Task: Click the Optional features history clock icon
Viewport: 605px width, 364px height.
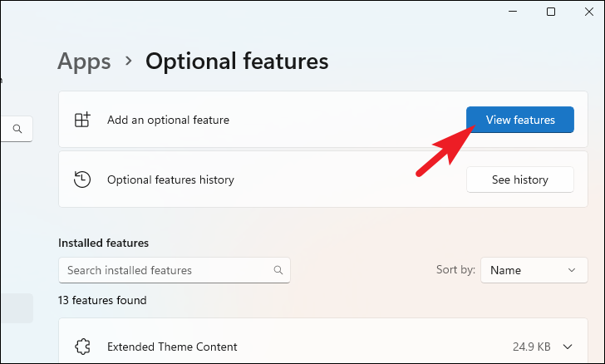Action: [81, 180]
